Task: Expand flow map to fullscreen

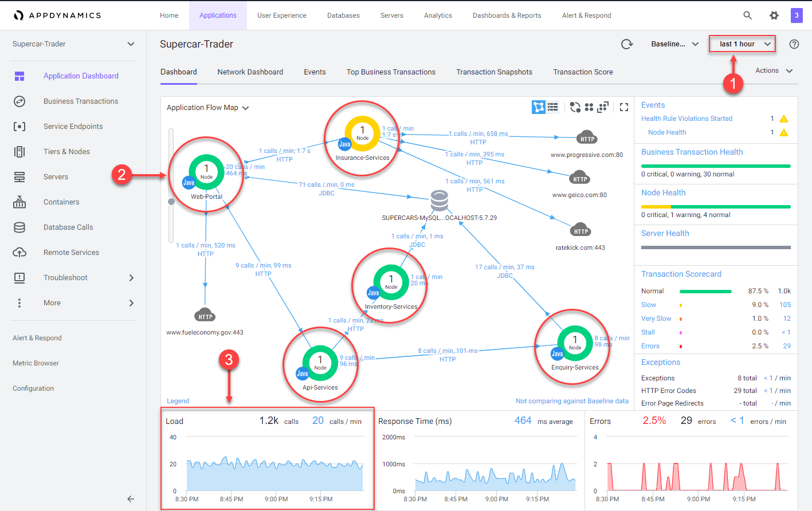Action: (x=624, y=107)
